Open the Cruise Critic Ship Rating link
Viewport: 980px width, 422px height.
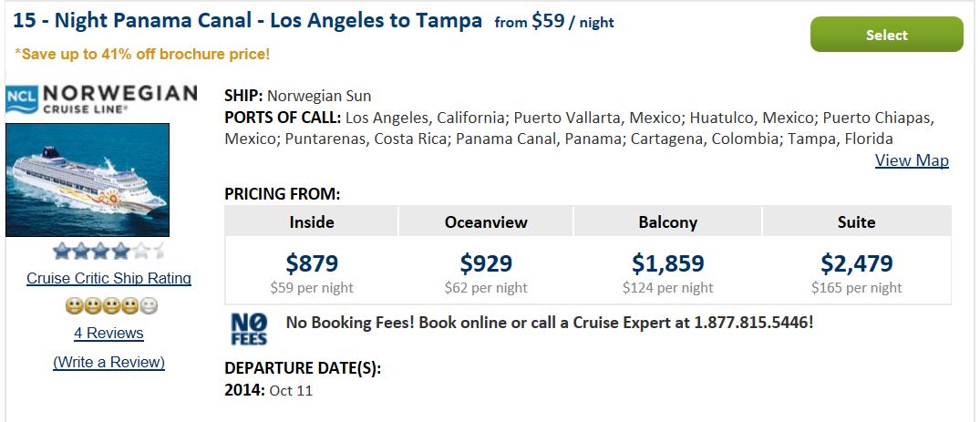(108, 278)
